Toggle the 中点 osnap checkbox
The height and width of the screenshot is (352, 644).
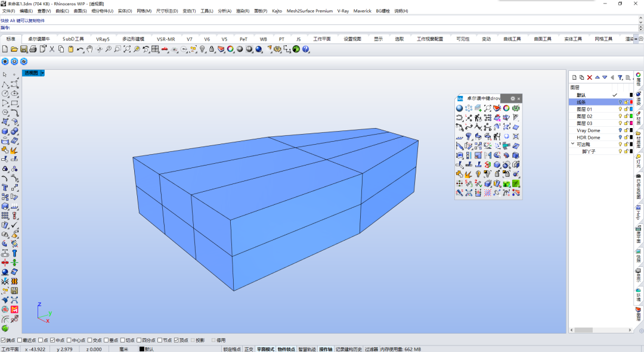click(x=52, y=340)
